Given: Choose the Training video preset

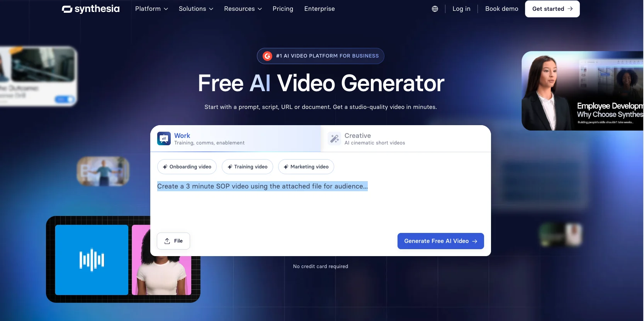Looking at the screenshot, I should pyautogui.click(x=247, y=167).
